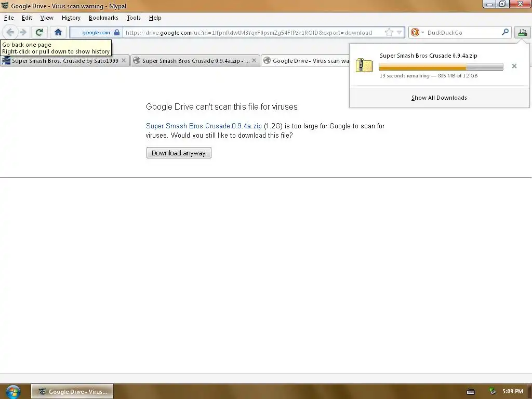
Task: Open the Edit menu
Action: 27,18
